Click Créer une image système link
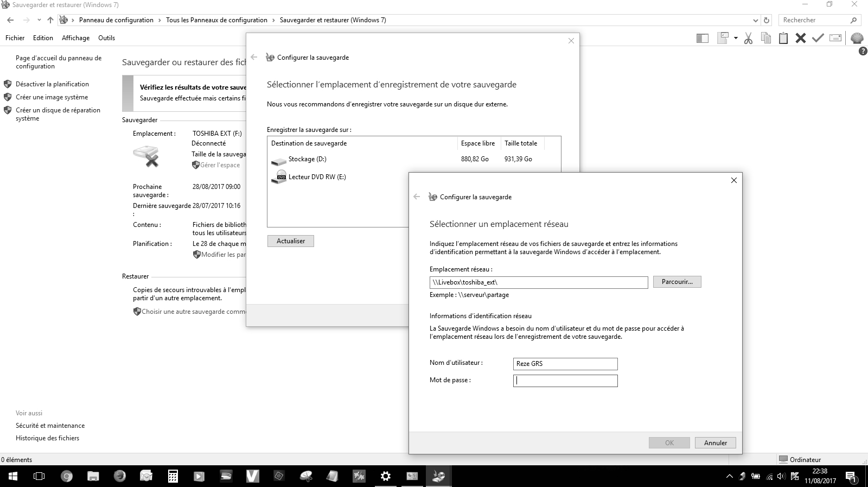The width and height of the screenshot is (868, 487). [x=52, y=97]
